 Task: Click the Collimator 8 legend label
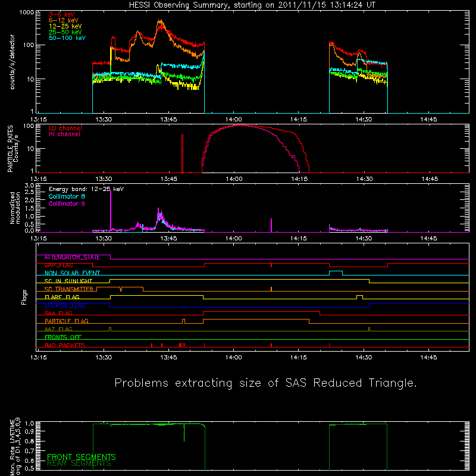(x=67, y=196)
